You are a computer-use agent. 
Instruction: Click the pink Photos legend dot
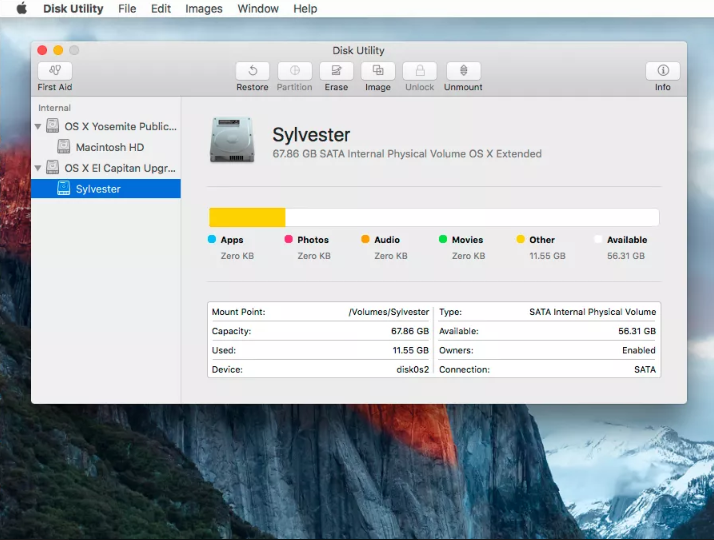288,239
